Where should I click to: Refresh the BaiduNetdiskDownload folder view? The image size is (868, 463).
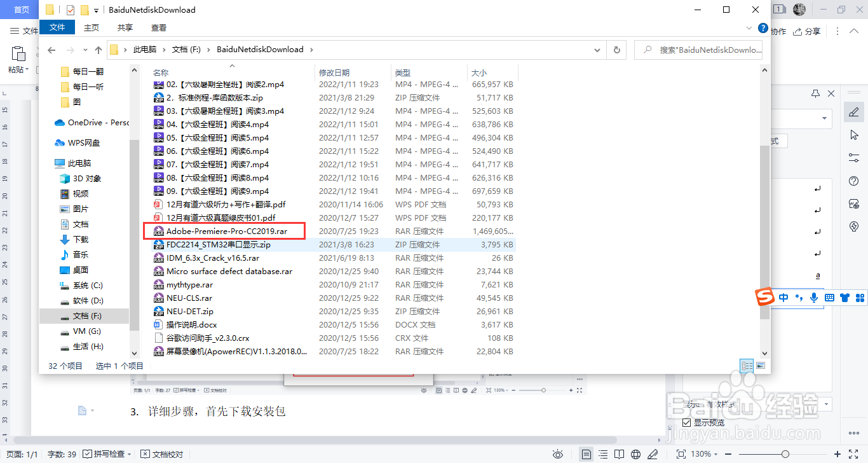[x=616, y=50]
